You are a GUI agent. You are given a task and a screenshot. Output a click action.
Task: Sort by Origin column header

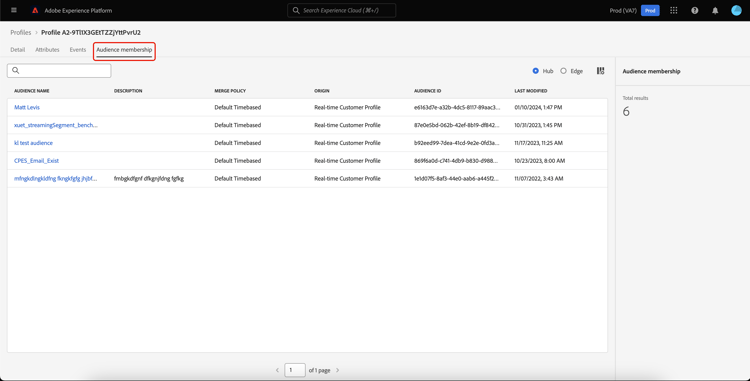pyautogui.click(x=322, y=91)
